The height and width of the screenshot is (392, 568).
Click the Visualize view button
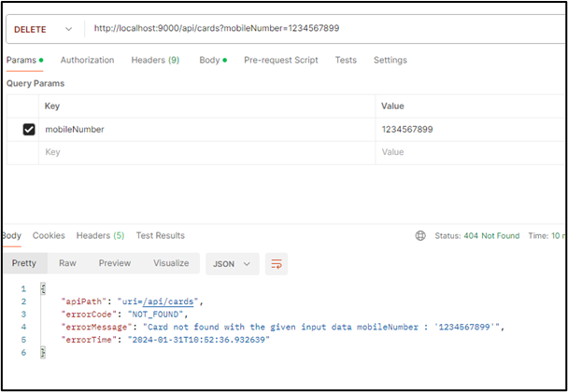(170, 264)
